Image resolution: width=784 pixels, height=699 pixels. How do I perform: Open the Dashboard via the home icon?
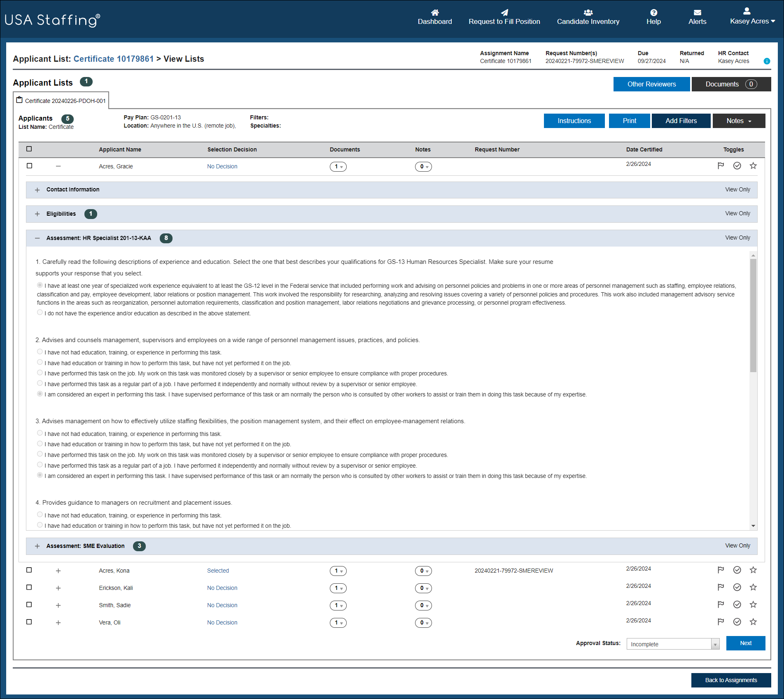434,12
